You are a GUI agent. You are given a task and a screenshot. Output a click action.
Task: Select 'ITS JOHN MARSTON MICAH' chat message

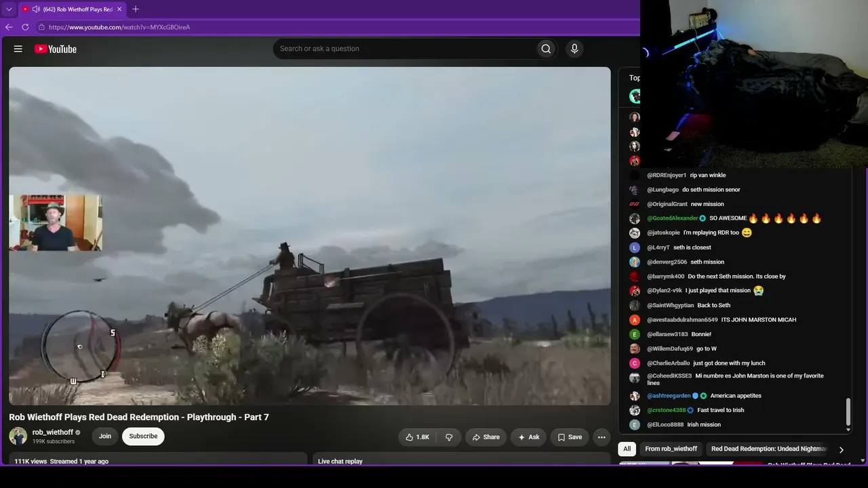[759, 320]
